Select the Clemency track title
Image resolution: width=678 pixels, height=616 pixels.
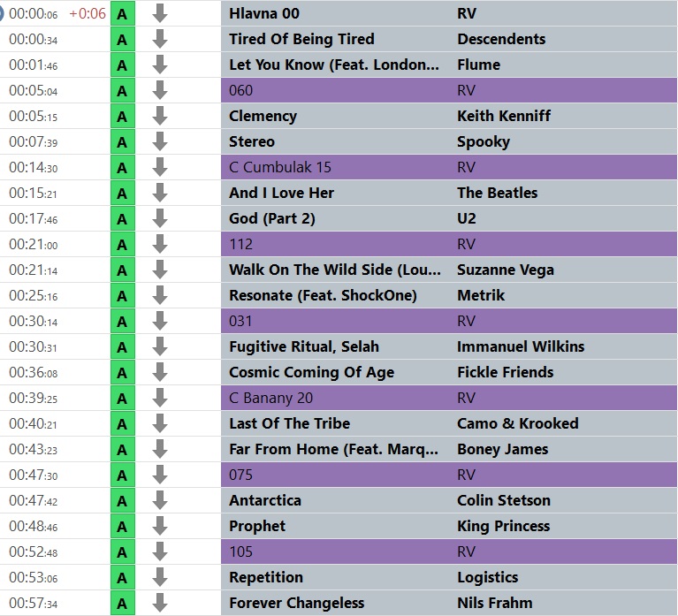[x=263, y=116]
